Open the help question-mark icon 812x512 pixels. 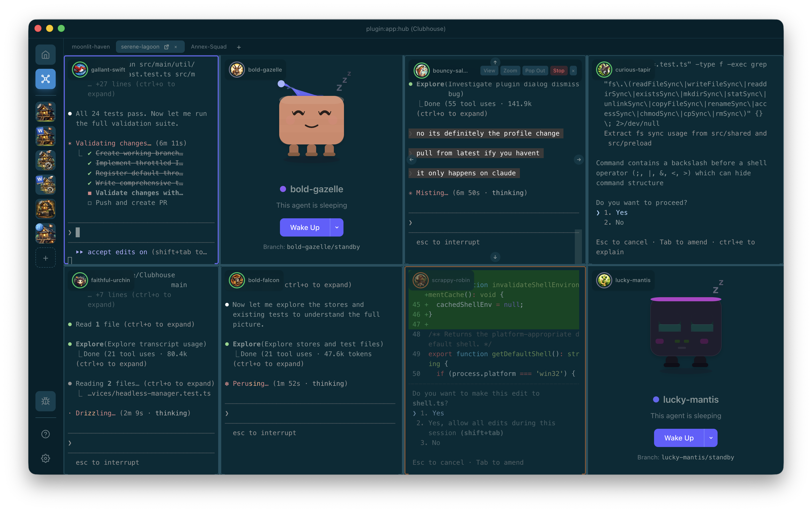46,434
